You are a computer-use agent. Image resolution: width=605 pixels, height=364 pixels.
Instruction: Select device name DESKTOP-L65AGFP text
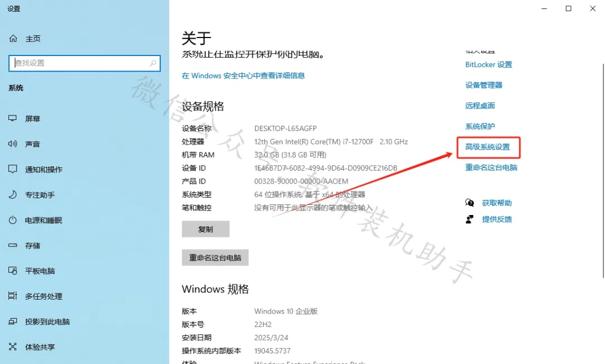(x=286, y=128)
